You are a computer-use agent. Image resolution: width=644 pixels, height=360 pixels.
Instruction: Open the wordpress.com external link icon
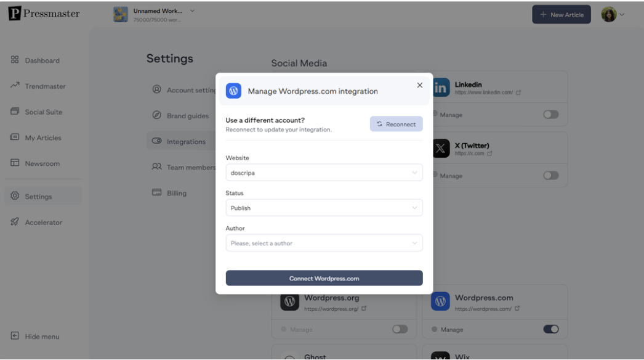[x=517, y=308]
